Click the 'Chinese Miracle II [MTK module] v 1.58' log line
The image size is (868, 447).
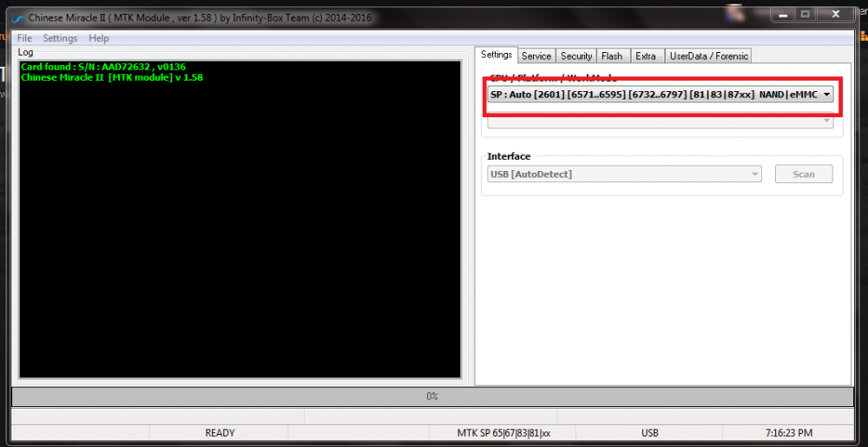click(x=112, y=77)
